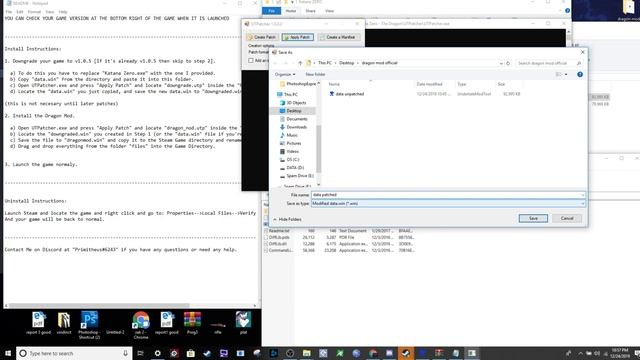Click the search dragon mod official field
Viewport: 640px width, 360px height.
pos(548,63)
